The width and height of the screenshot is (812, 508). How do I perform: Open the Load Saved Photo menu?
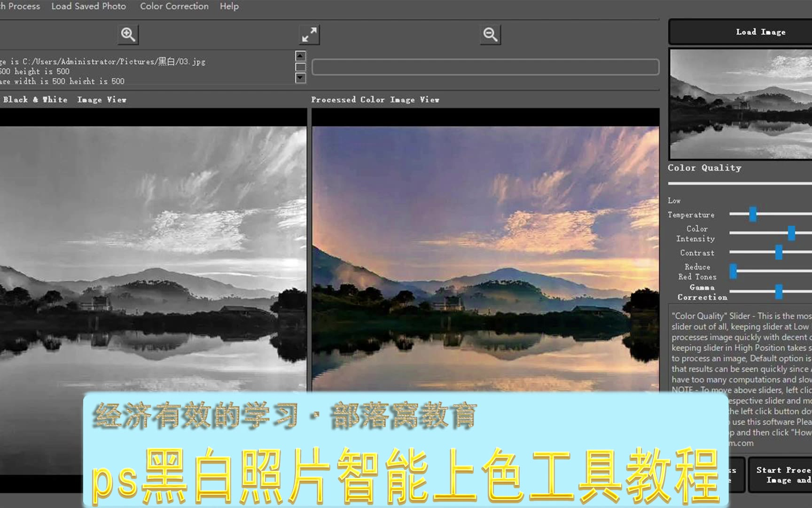(89, 6)
